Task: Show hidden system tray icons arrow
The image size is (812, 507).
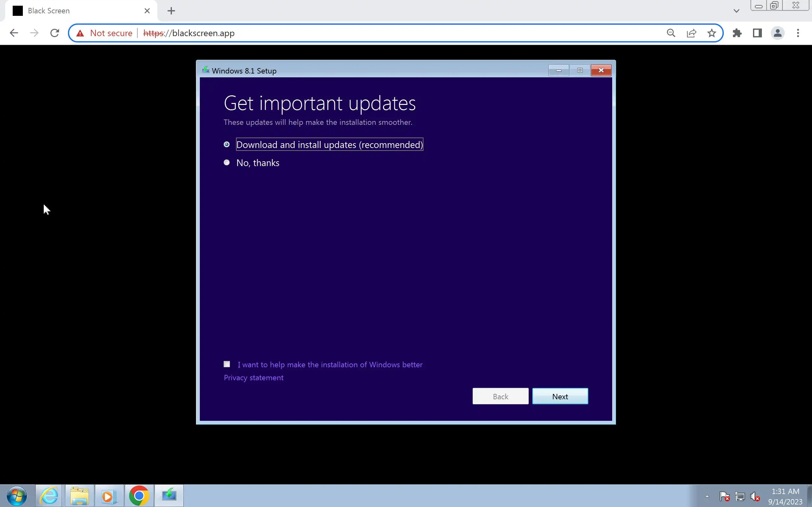Action: click(x=707, y=496)
